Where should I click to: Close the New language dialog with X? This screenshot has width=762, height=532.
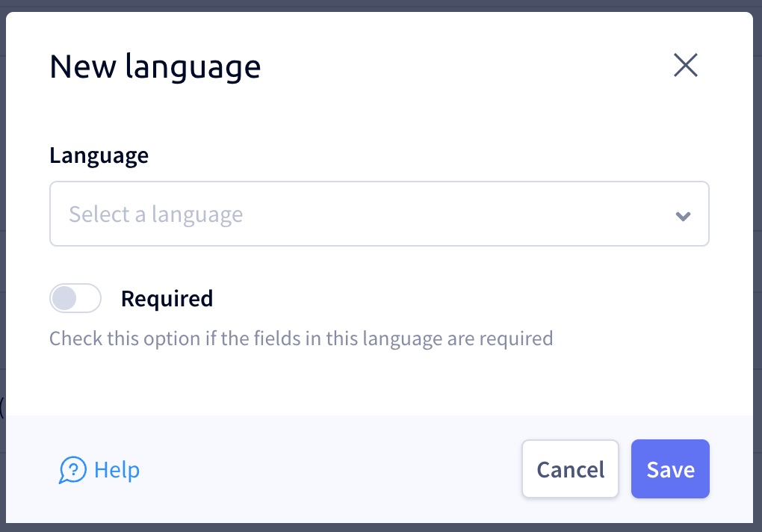(685, 65)
